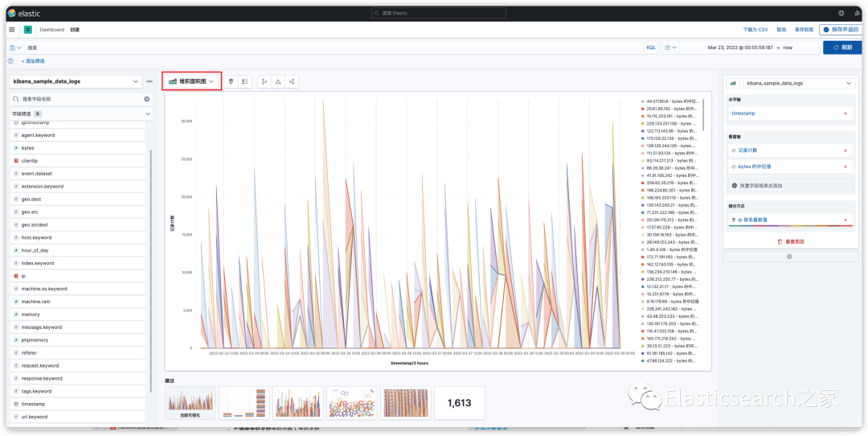Click the extension.keyword field
This screenshot has width=868, height=436.
pyautogui.click(x=78, y=186)
